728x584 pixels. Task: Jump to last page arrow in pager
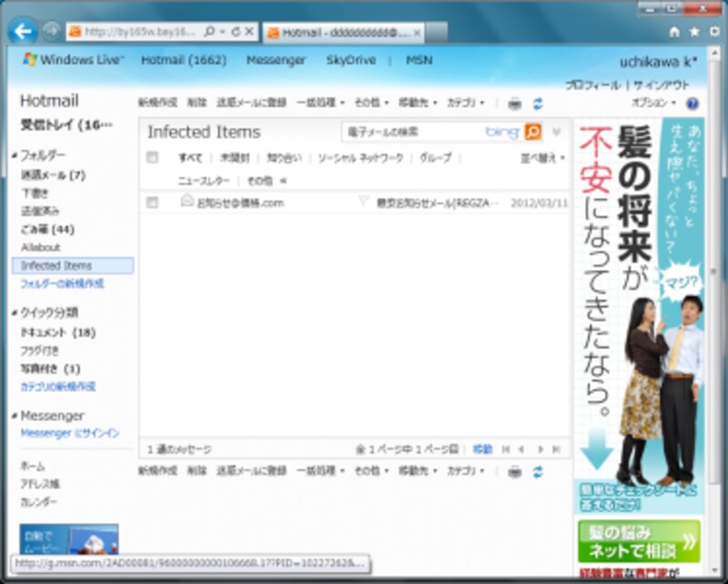pos(556,449)
